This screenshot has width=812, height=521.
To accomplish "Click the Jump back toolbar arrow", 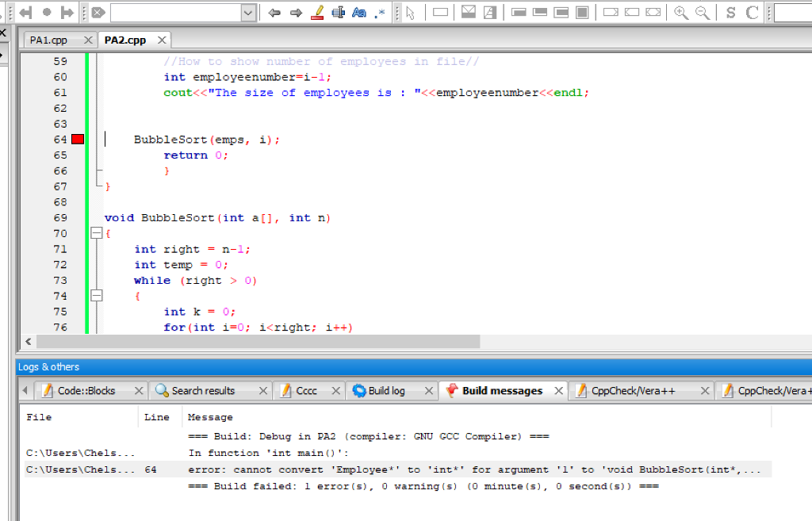I will 25,13.
